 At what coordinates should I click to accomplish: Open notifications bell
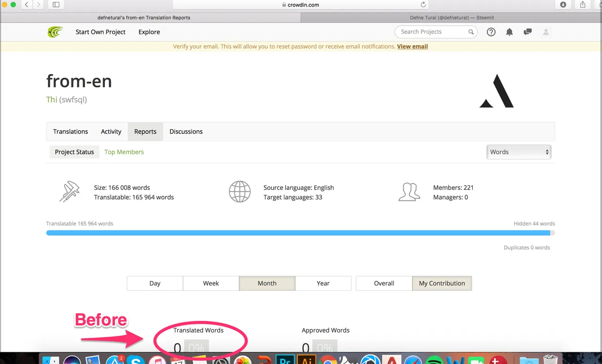509,32
